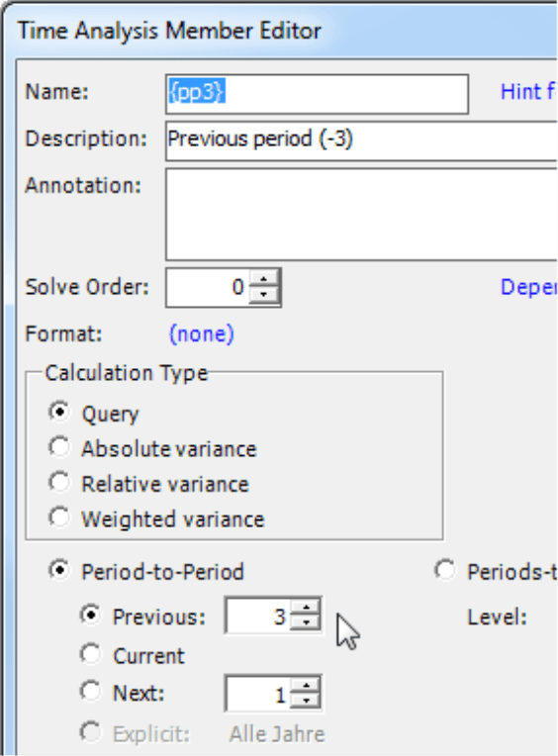Increase the Next period count
Viewport: 558px width, 756px height.
coord(306,686)
